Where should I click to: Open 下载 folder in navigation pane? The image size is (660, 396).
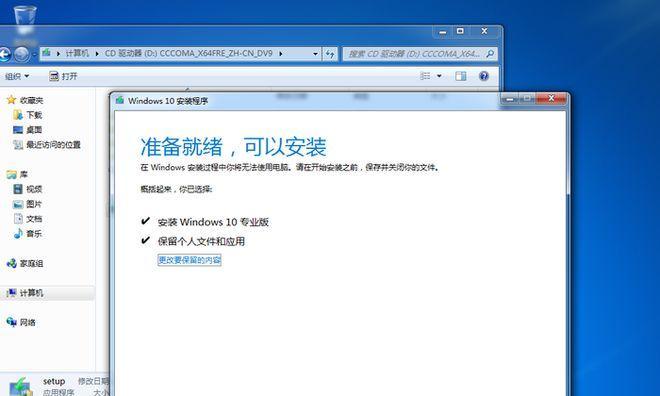pos(34,115)
